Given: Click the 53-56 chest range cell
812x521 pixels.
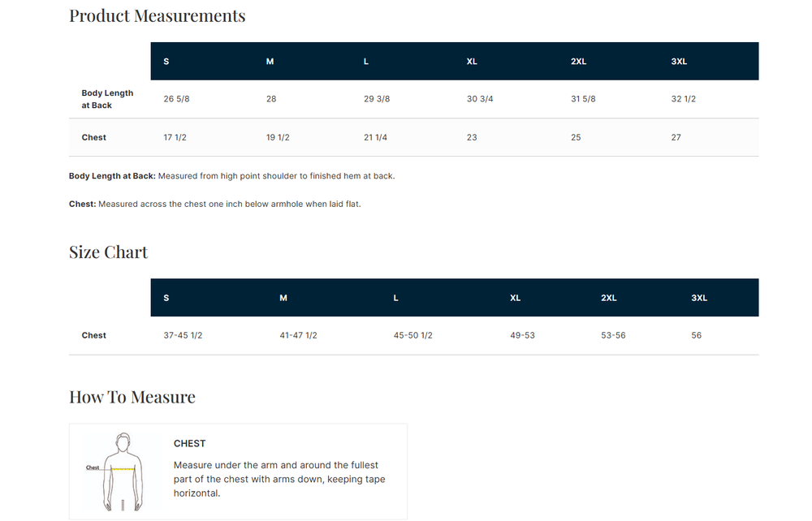Looking at the screenshot, I should (613, 335).
